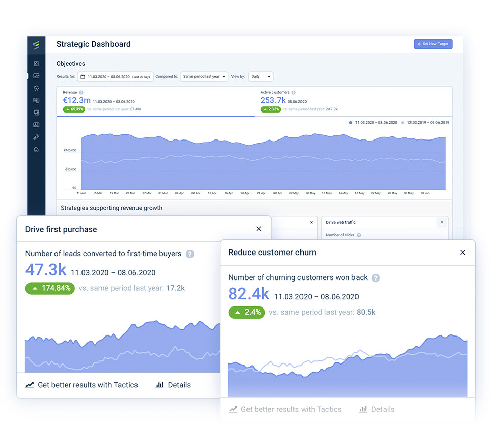This screenshot has height=448, width=493.
Task: Click the chart in Drive first purchase card
Action: 122,347
